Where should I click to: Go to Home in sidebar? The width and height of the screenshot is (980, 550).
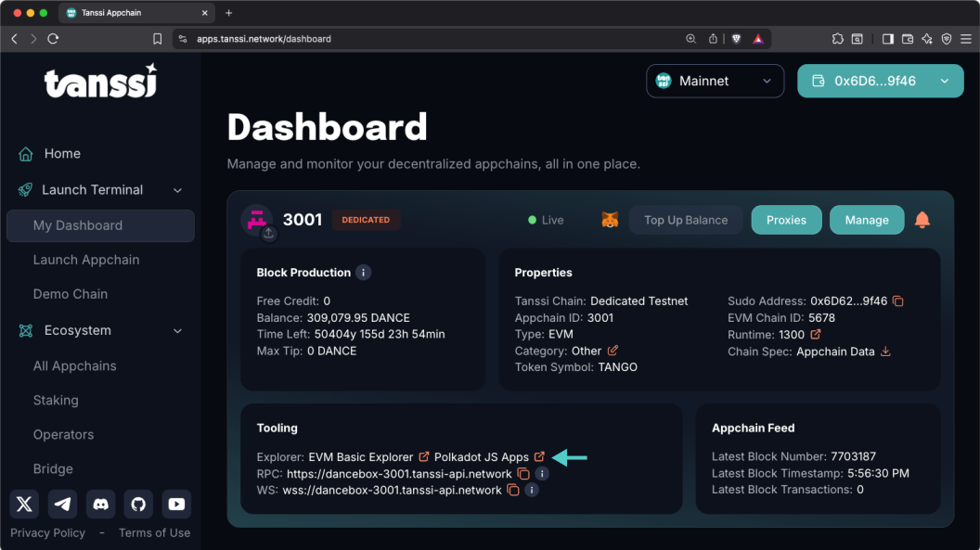(x=62, y=154)
